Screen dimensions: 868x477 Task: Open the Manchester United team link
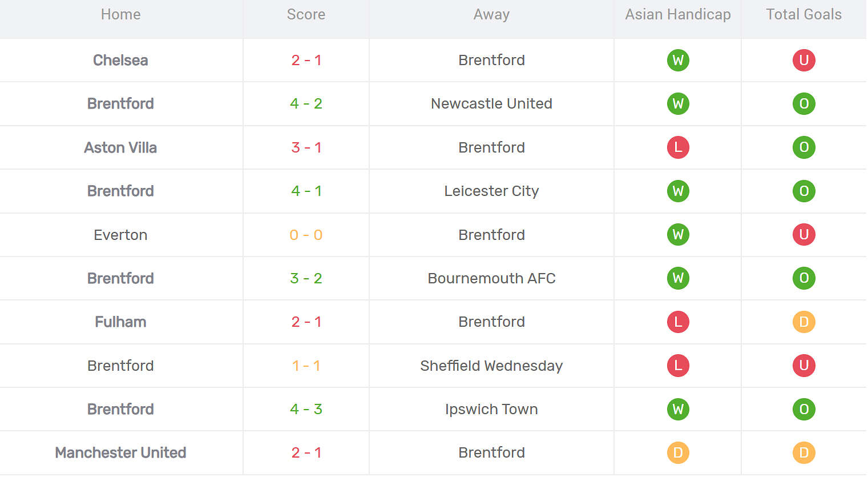pos(120,452)
